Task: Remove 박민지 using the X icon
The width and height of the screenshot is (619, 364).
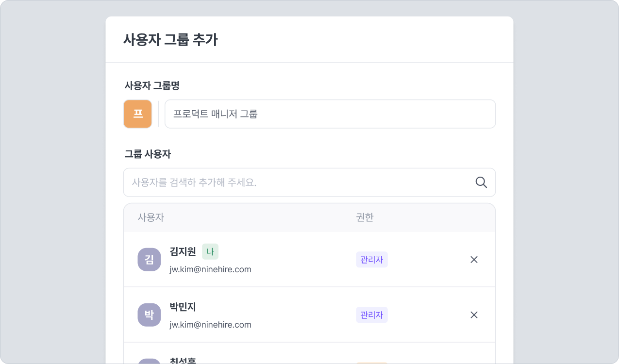Action: coord(474,315)
